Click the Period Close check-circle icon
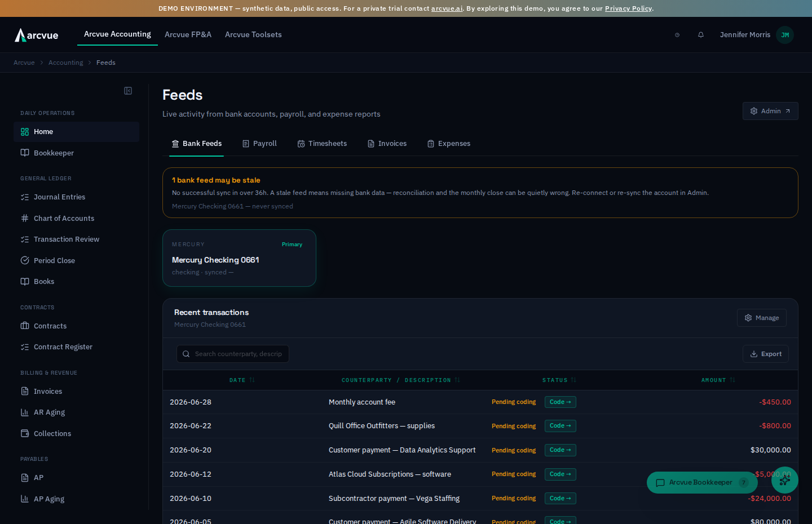The image size is (812, 524). pyautogui.click(x=25, y=260)
